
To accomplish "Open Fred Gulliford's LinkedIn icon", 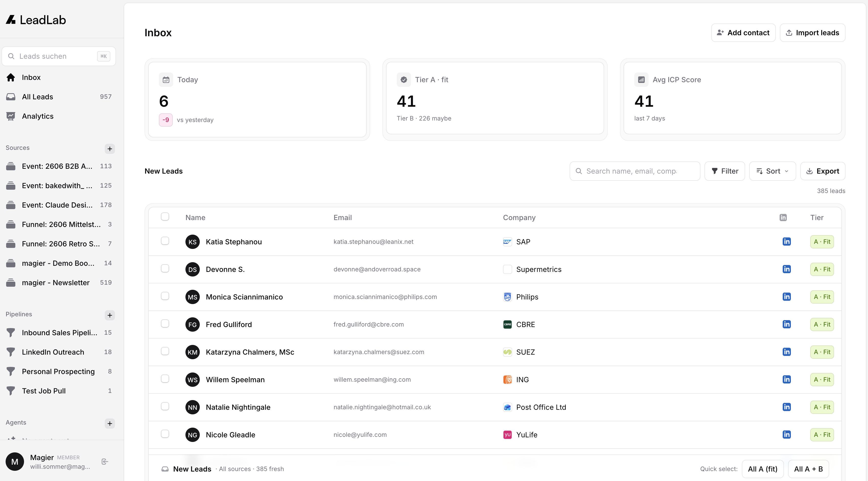I will click(x=787, y=324).
